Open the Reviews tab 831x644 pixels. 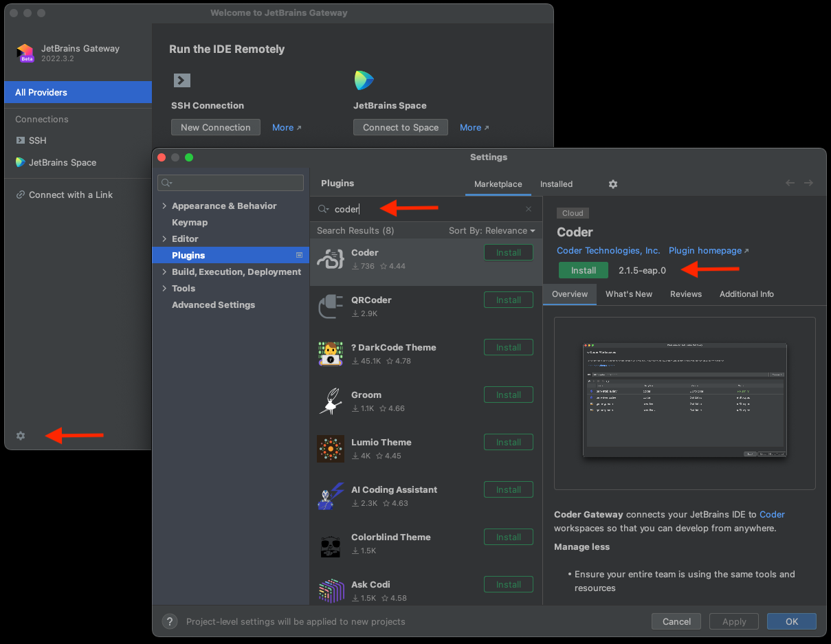686,293
